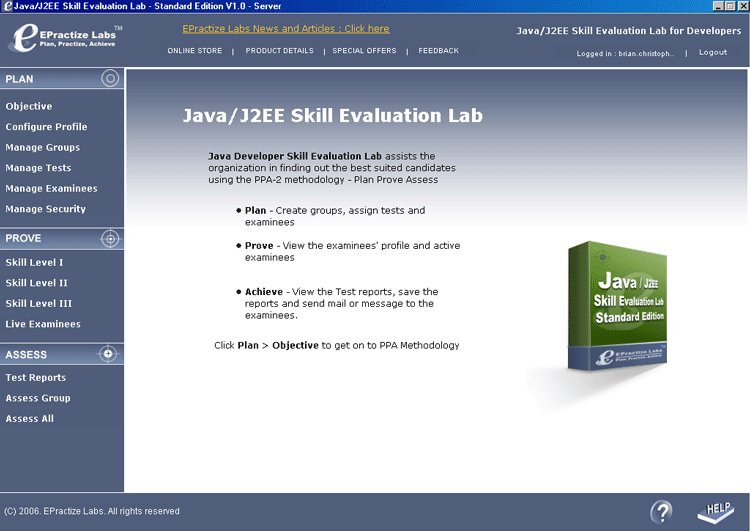The width and height of the screenshot is (750, 531).
Task: Open Configure Profile in the sidebar
Action: [x=46, y=127]
